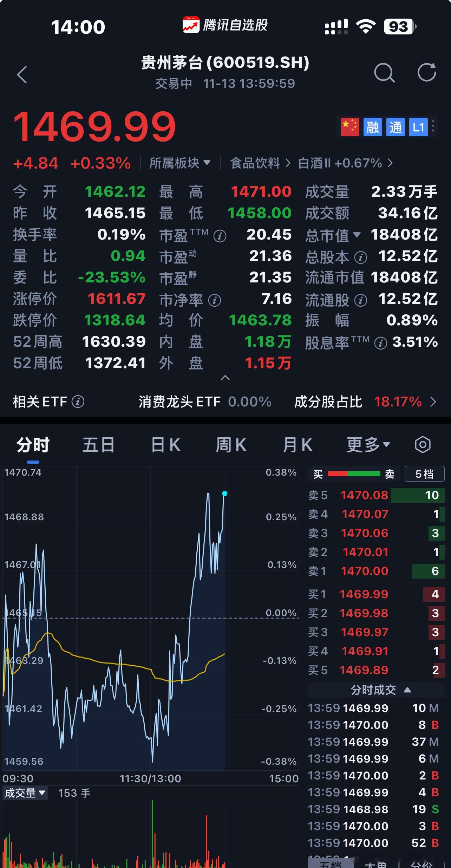Open info icon next to 市盈TTM
The height and width of the screenshot is (868, 451).
(220, 236)
